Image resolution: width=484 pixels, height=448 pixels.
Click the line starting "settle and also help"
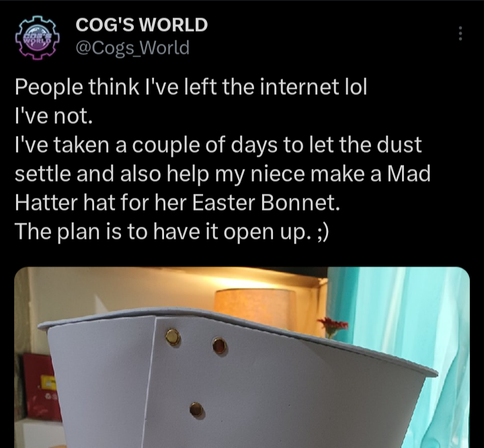223,174
